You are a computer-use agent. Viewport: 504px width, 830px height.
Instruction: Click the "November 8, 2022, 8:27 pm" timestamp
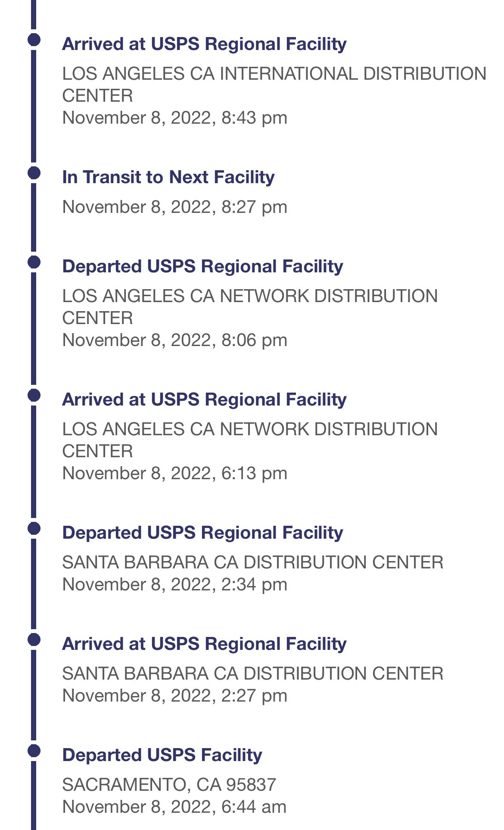[x=174, y=207]
